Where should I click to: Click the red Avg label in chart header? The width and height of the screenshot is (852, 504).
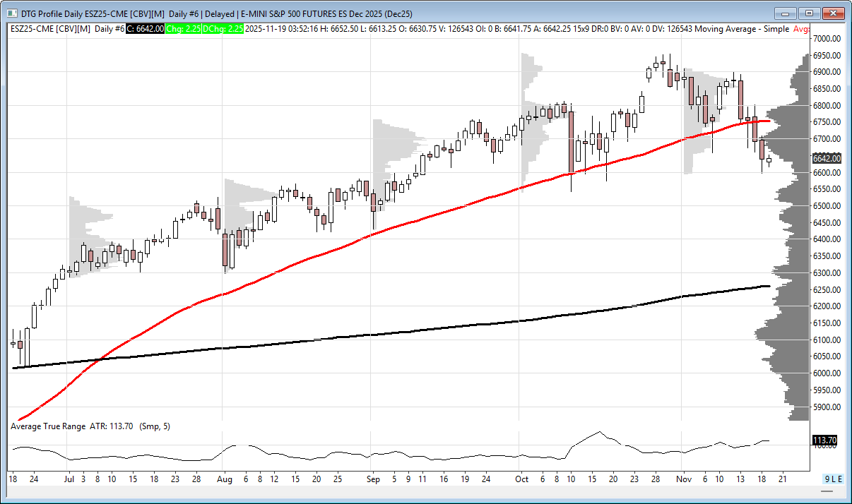point(801,28)
